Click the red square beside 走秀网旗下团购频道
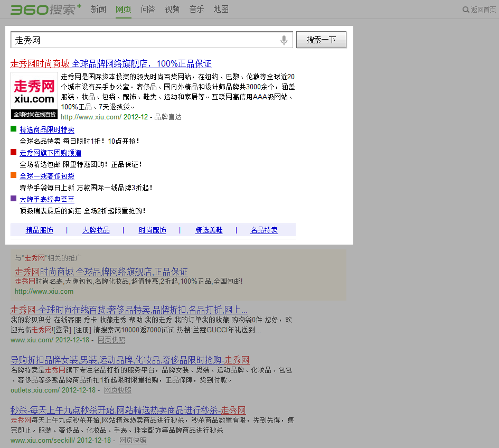This screenshot has width=499, height=448. (x=13, y=152)
